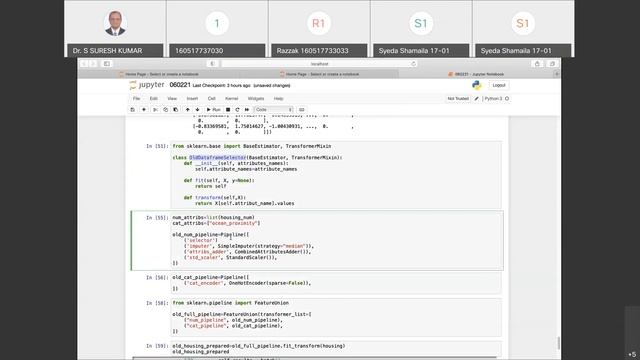This screenshot has height=360, width=640.
Task: Copy selected cells using the copy icon
Action: (x=165, y=110)
